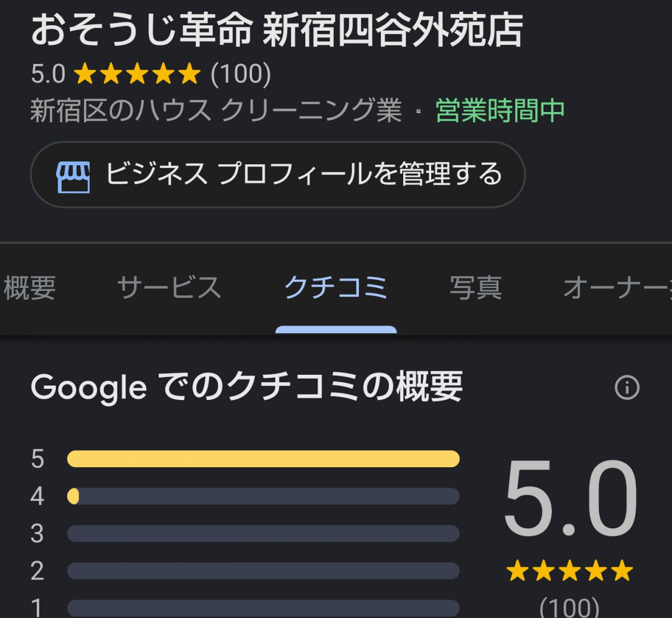This screenshot has width=672, height=618.
Task: Click the 営業時間中 open status text
Action: click(x=500, y=110)
